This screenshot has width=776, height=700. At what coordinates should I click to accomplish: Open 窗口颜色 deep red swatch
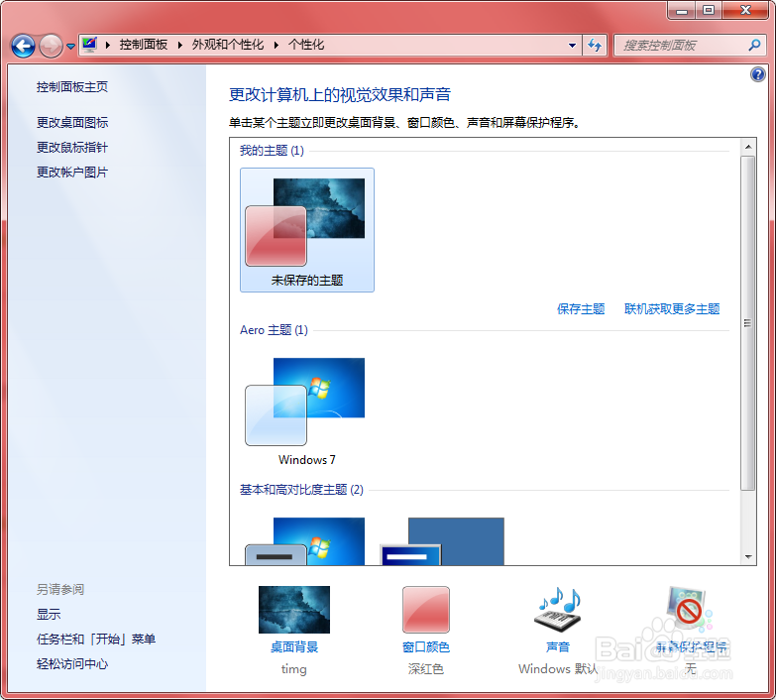pos(425,610)
